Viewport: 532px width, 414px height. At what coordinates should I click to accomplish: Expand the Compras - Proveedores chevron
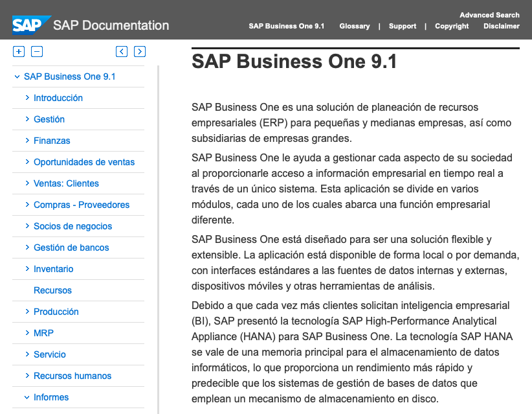[27, 205]
